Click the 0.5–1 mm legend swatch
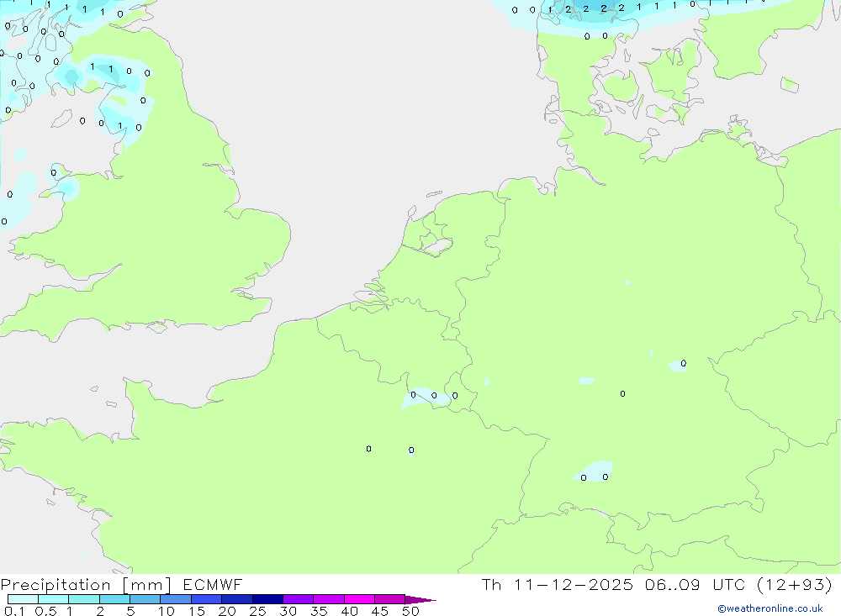 (x=54, y=599)
